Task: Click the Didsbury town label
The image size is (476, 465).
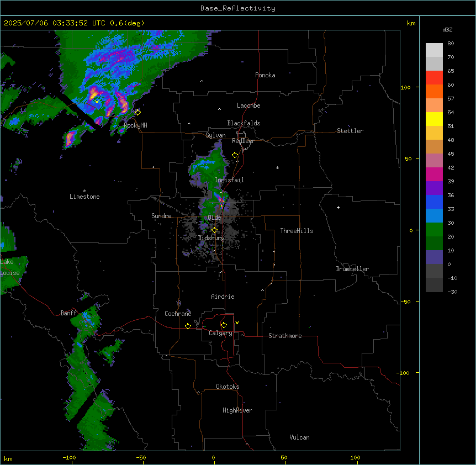Action: pyautogui.click(x=211, y=238)
